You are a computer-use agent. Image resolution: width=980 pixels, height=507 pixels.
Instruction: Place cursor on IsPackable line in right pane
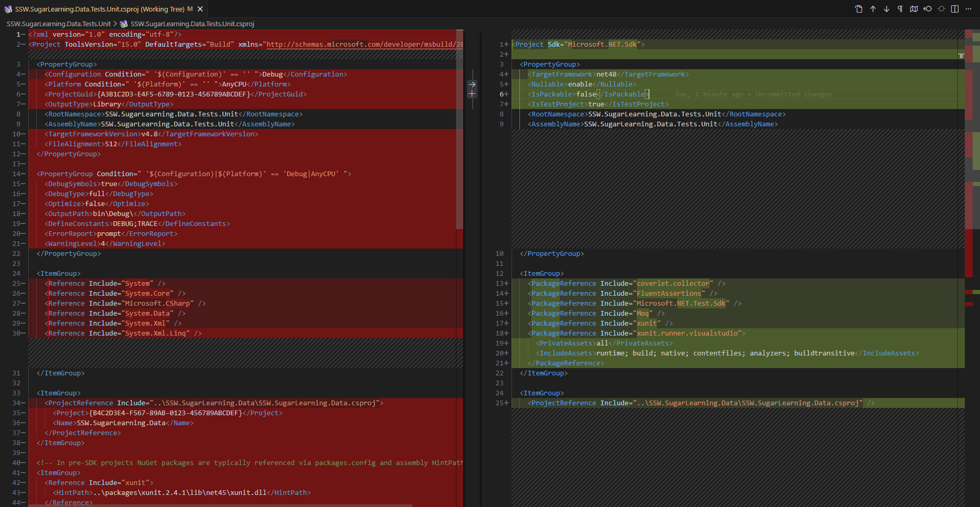point(588,94)
